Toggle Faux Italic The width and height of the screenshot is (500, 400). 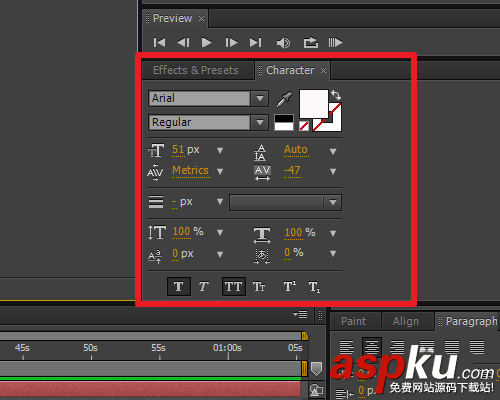[x=203, y=287]
